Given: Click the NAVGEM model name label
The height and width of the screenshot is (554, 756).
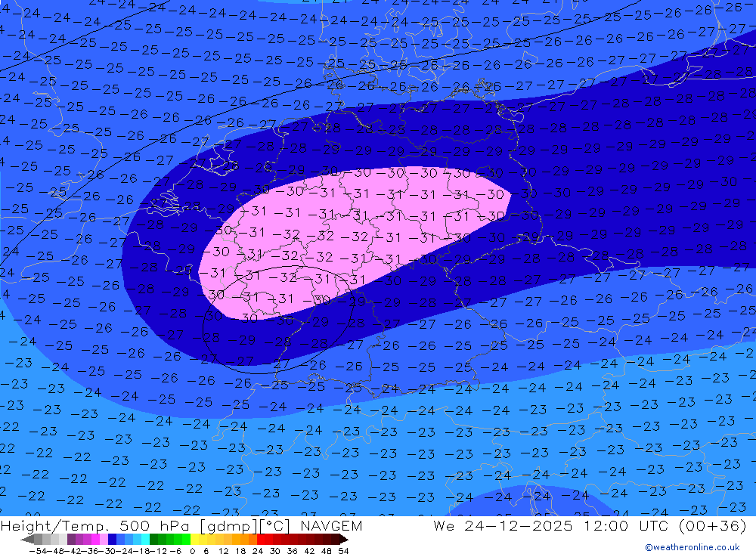Looking at the screenshot, I should click(x=331, y=525).
